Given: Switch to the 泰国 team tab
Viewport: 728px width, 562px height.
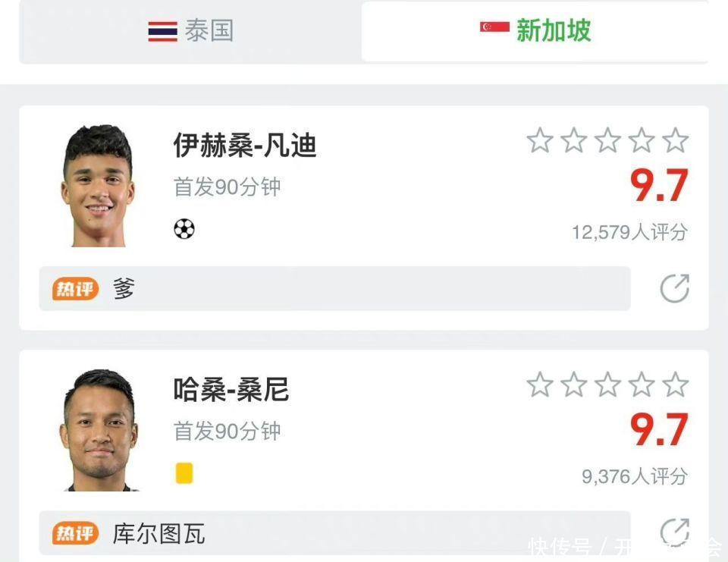Looking at the screenshot, I should [190, 31].
